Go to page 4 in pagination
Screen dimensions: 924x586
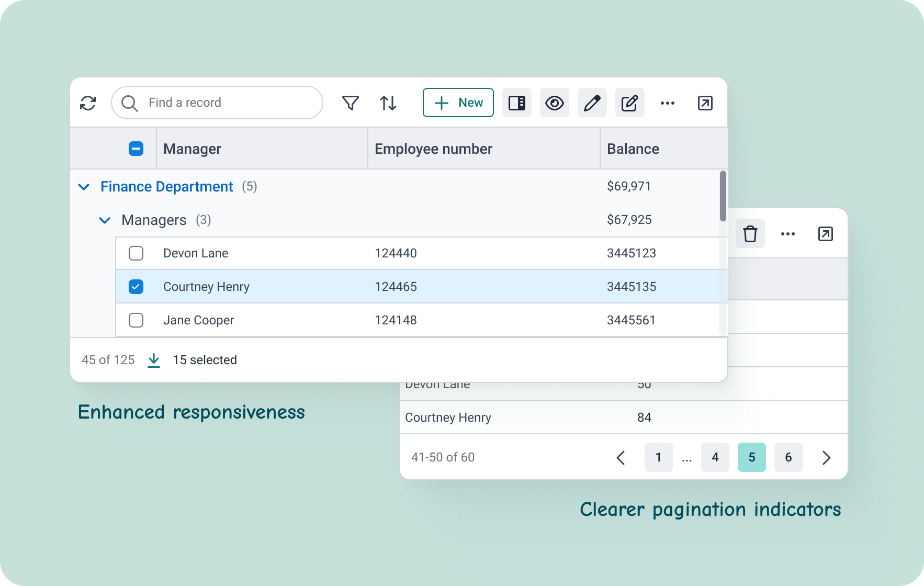pos(715,457)
